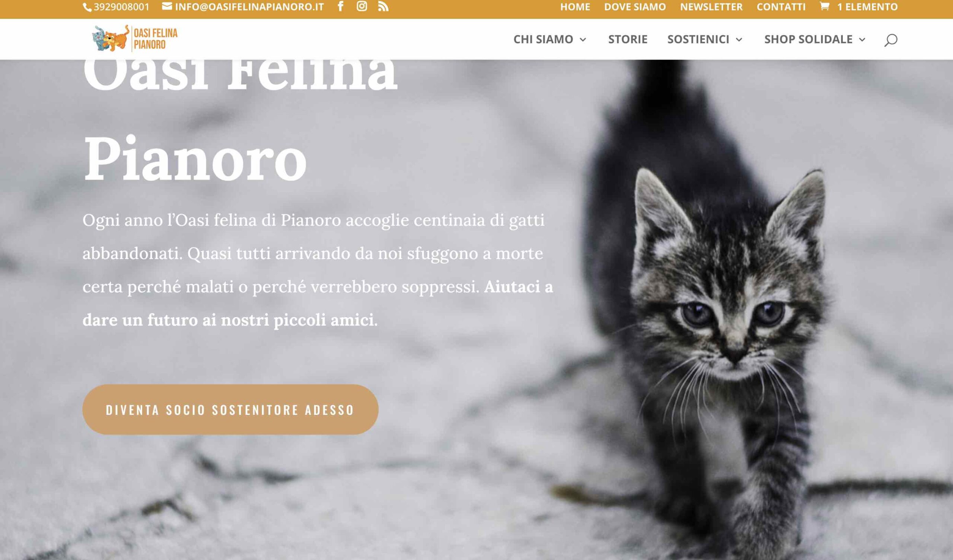This screenshot has width=953, height=560.
Task: Click Diventa Socio Sostenitore Adesso button
Action: (230, 410)
